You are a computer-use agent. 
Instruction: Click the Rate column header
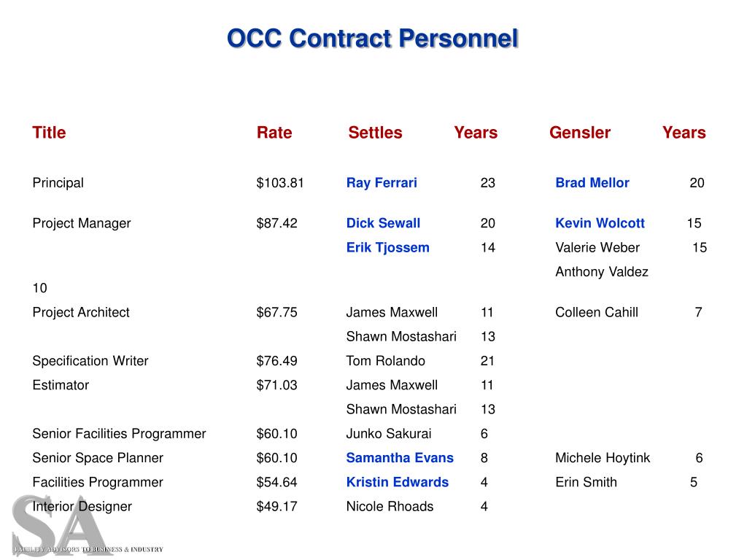pyautogui.click(x=274, y=133)
